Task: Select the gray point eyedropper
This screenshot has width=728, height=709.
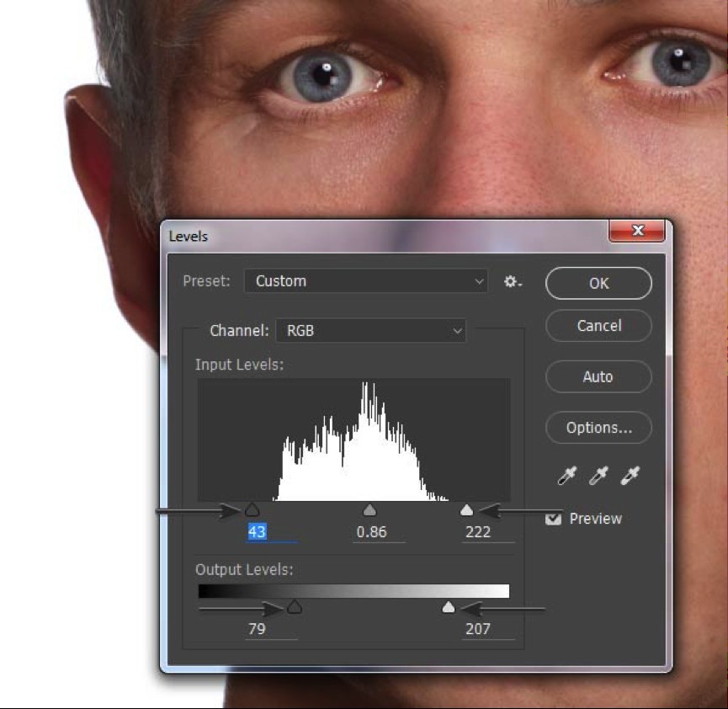Action: pyautogui.click(x=598, y=476)
